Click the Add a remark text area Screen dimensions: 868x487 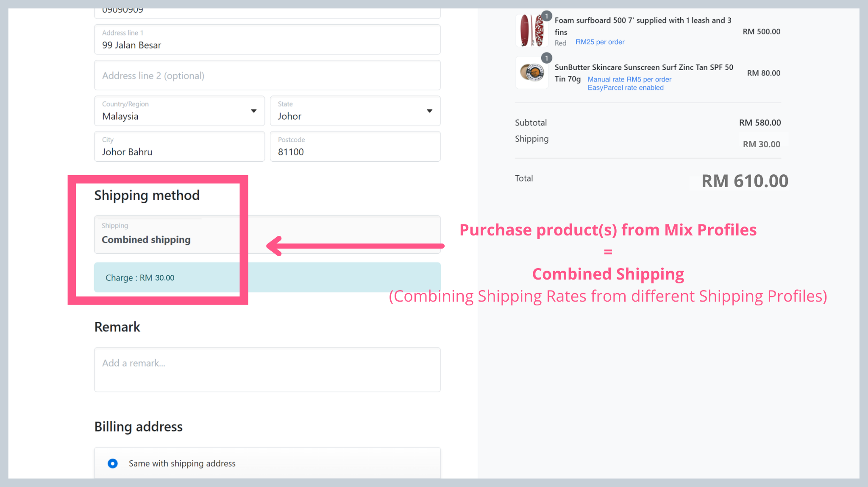267,369
